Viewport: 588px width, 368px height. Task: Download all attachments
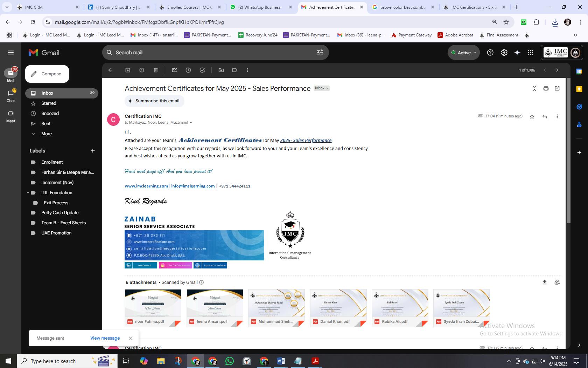click(545, 282)
